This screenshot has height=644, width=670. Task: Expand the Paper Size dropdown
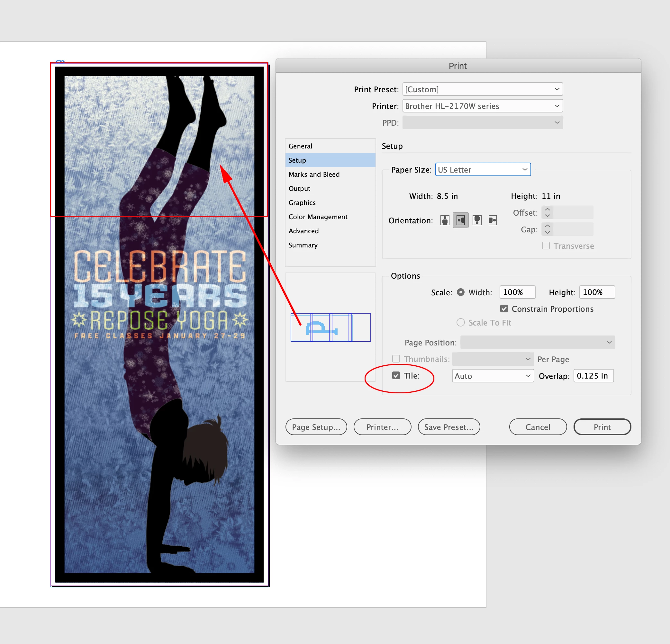click(482, 170)
